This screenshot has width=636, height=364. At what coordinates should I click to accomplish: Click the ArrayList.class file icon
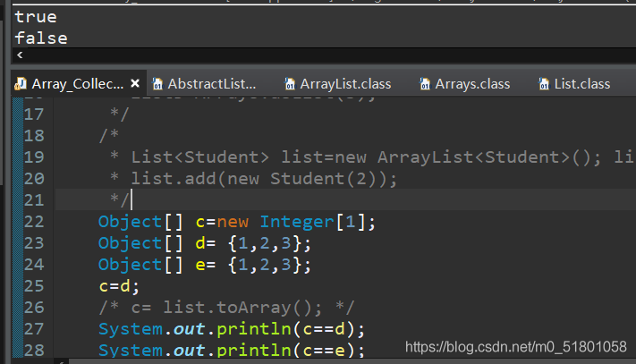(x=290, y=84)
